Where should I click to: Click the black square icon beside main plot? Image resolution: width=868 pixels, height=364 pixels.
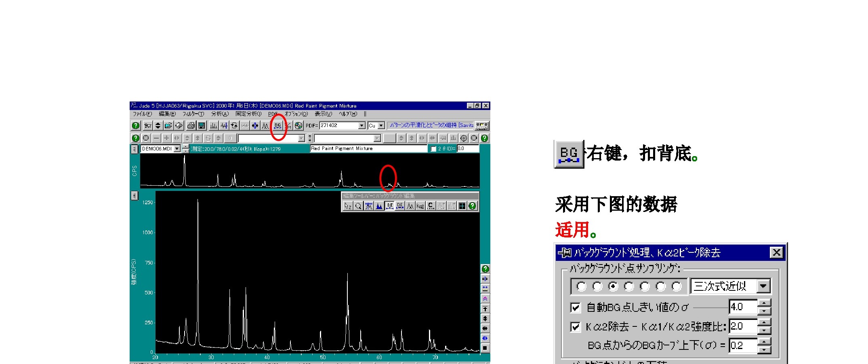click(x=485, y=348)
